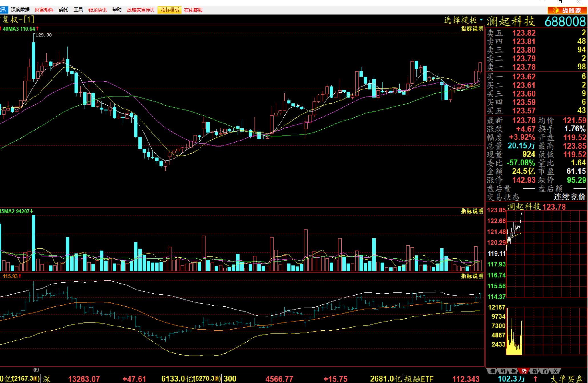
Task: Click the 买一 price 123.62
Action: 524,77
